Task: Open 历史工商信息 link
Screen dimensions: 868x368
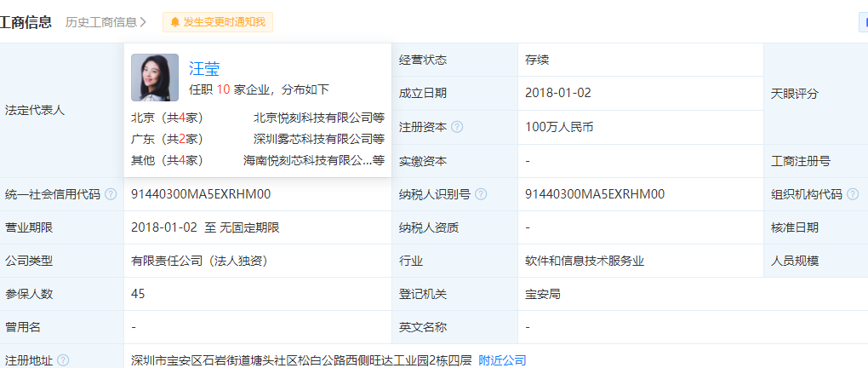Action: [106, 22]
